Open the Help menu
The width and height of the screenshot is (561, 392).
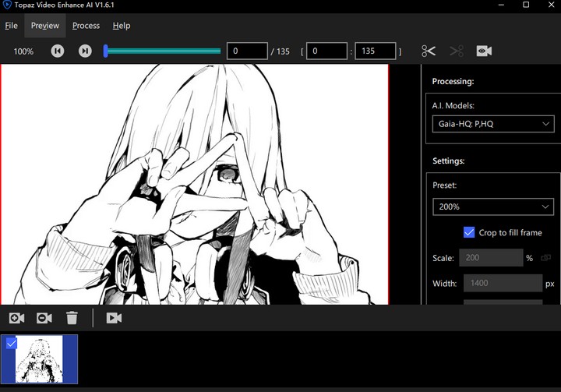(122, 26)
